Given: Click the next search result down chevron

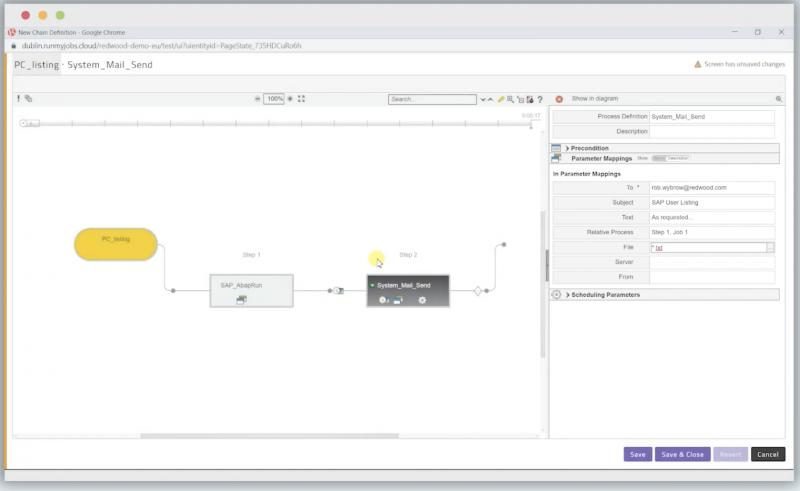Looking at the screenshot, I should point(482,99).
